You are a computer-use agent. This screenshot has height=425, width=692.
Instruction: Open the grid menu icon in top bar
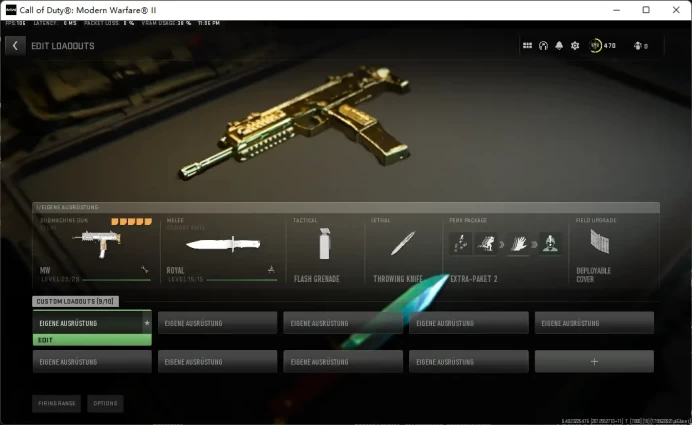pyautogui.click(x=527, y=45)
